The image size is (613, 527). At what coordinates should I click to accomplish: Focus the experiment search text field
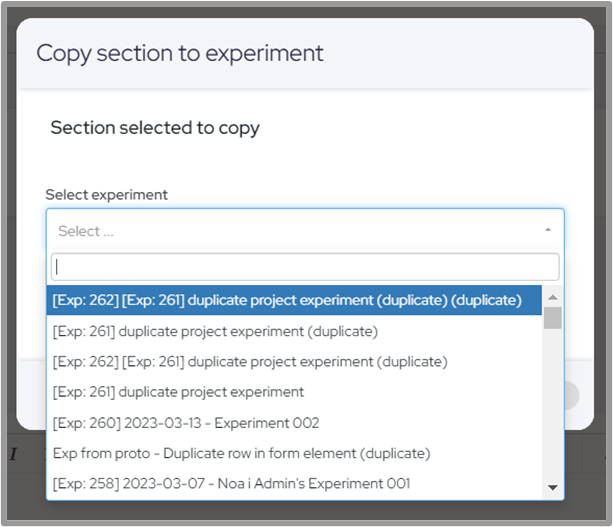(x=305, y=267)
